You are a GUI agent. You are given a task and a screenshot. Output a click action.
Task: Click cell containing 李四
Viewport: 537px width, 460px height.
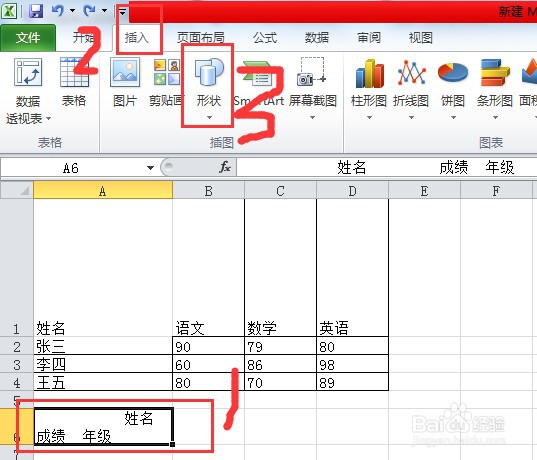(103, 364)
